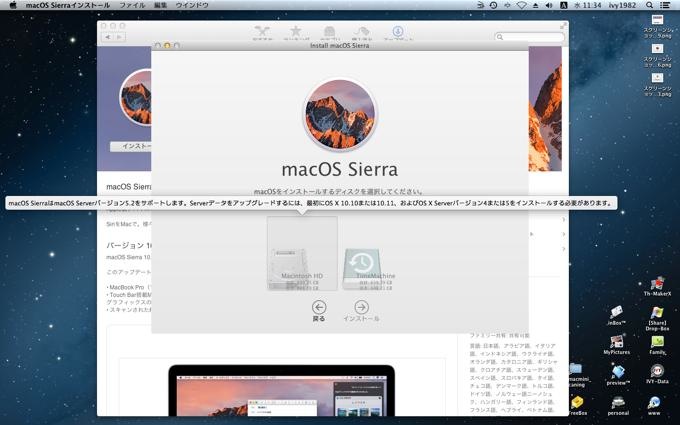Click the install arrow (インストール) button
680x425 pixels.
[361, 308]
